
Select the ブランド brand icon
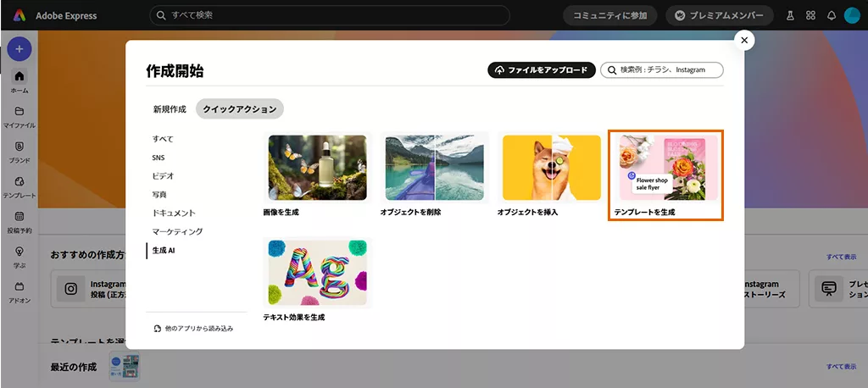[19, 147]
